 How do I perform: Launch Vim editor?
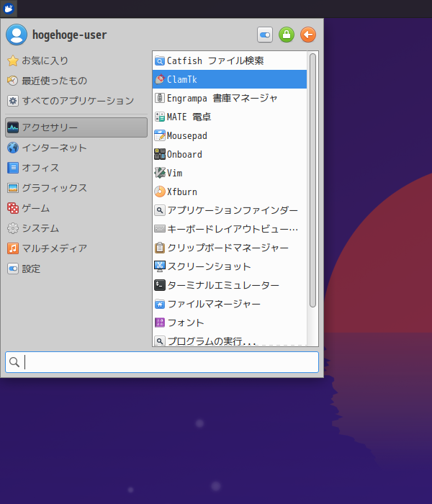pyautogui.click(x=230, y=173)
